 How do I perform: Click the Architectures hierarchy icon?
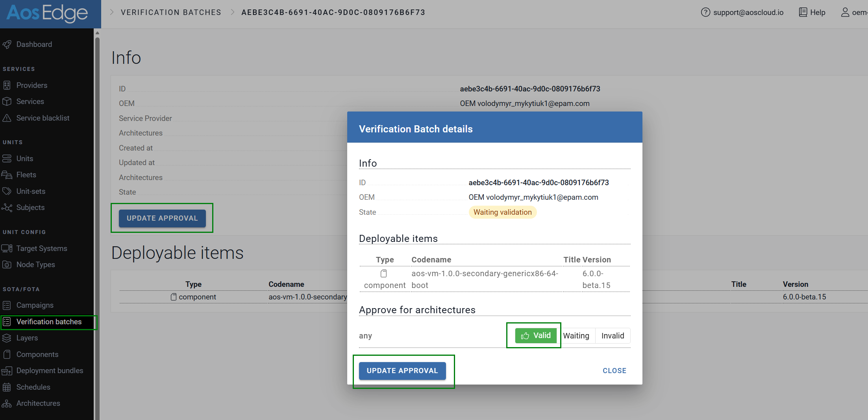point(7,403)
